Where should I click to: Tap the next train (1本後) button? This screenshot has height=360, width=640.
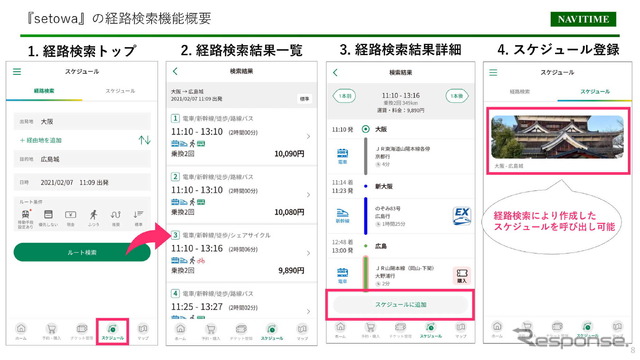(x=457, y=96)
